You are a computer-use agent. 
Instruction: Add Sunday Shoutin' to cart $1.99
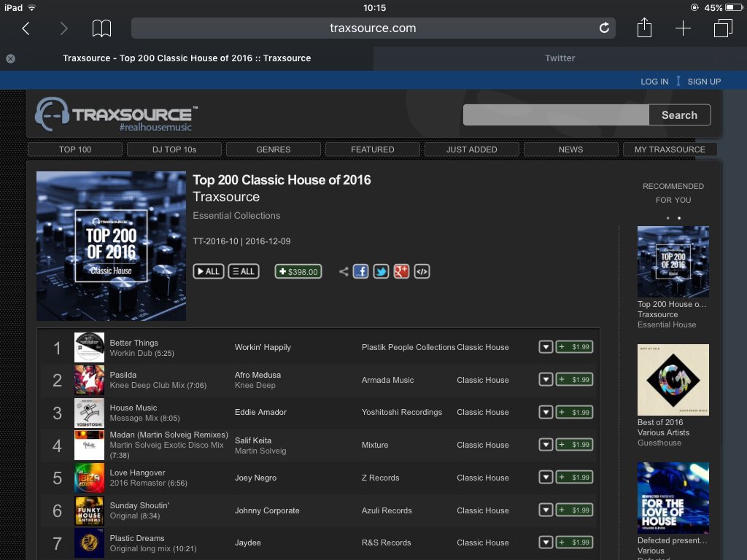tap(575, 510)
